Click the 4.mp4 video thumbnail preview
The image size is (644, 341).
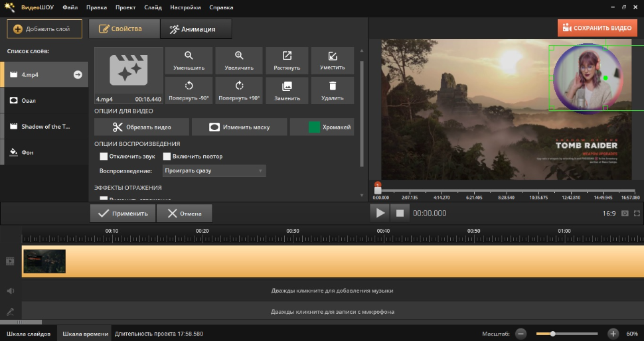tap(129, 75)
